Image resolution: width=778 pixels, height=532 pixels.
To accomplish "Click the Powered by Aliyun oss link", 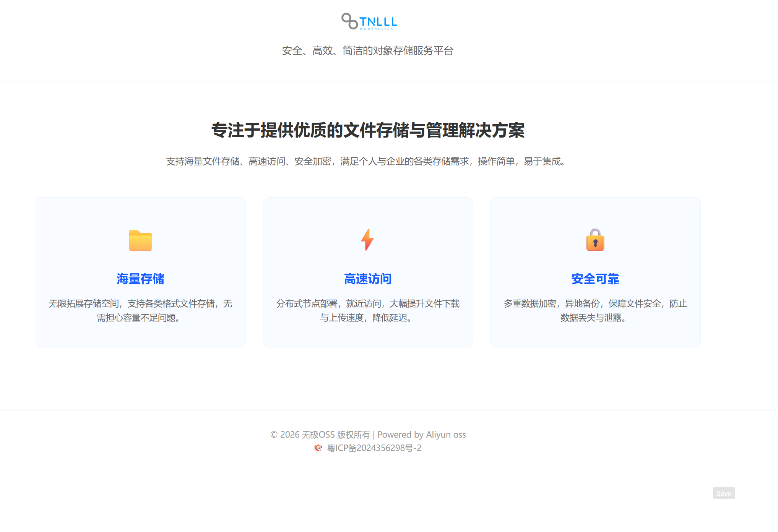I will [x=422, y=435].
